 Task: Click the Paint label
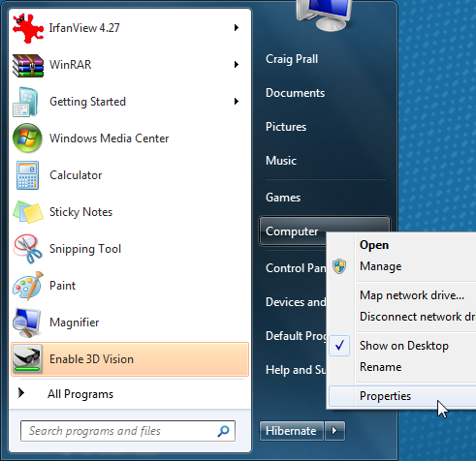[62, 286]
